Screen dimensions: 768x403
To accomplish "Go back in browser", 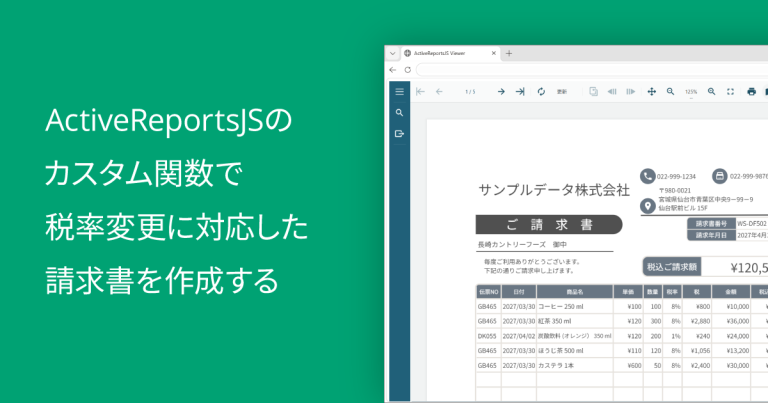I will pos(392,70).
